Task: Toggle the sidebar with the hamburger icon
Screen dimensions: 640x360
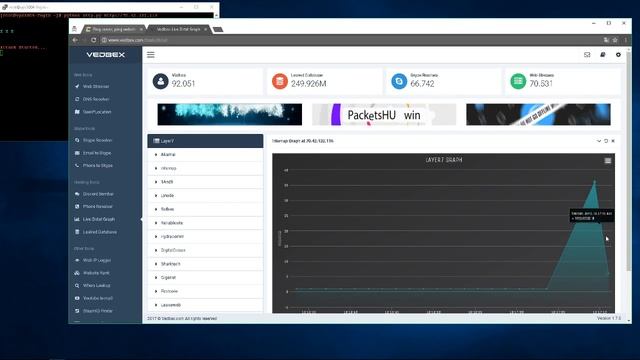Action: 151,55
